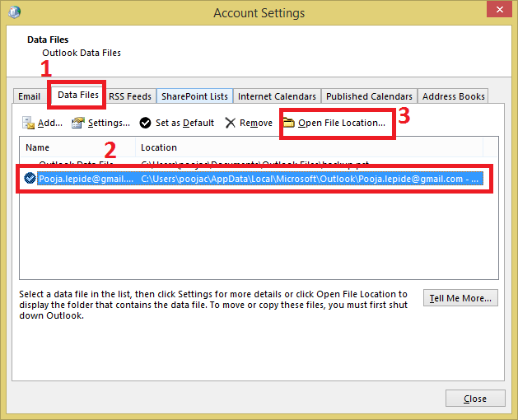Select the Outlook Data File row

pyautogui.click(x=251, y=164)
